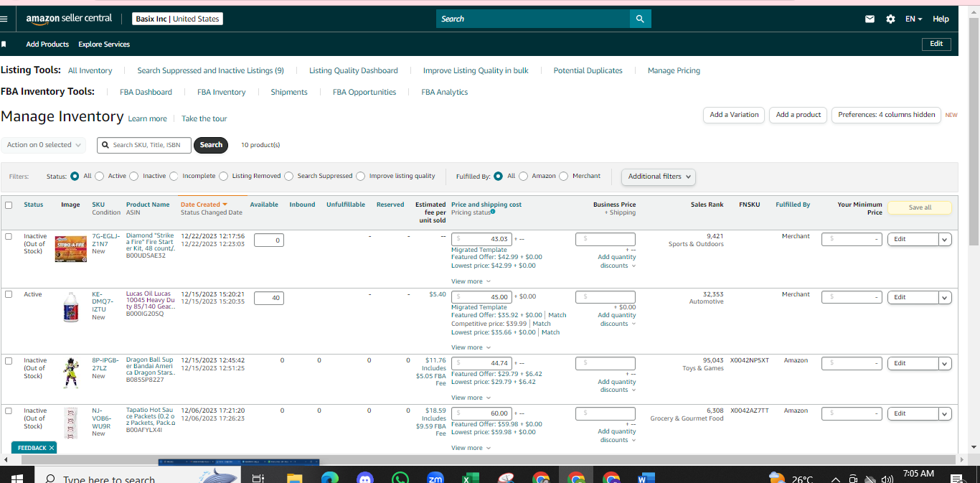Open Zoom from taskbar

435,478
